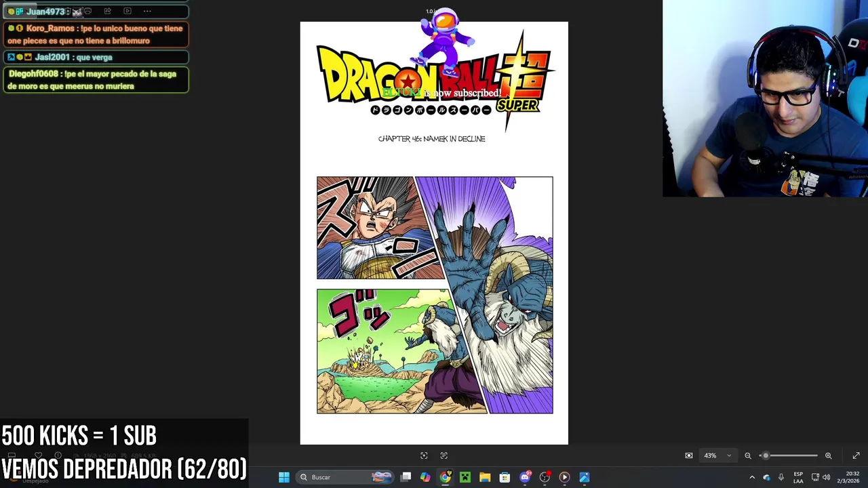
Task: Click the zoom in magnifier icon
Action: [x=828, y=455]
